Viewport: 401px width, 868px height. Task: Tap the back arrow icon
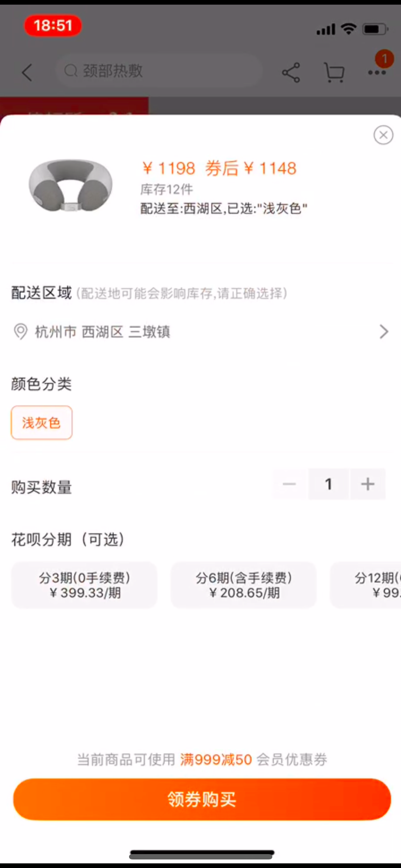pos(27,72)
